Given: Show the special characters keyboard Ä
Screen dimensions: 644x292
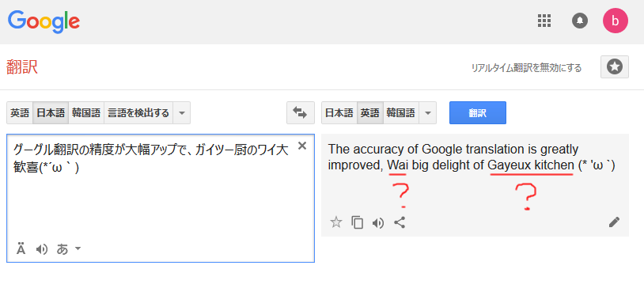Looking at the screenshot, I should click(21, 249).
